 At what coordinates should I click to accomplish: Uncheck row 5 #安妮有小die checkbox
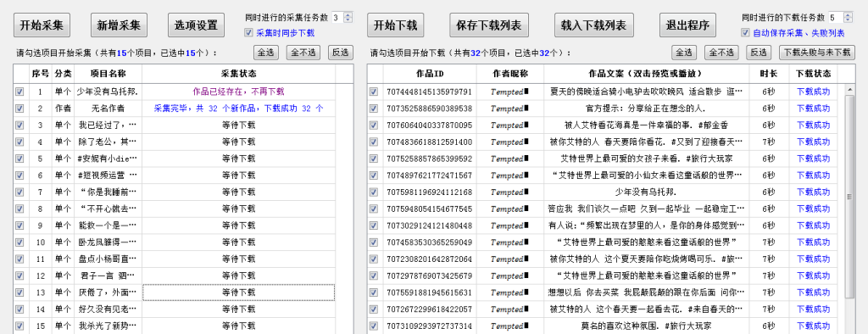click(20, 159)
